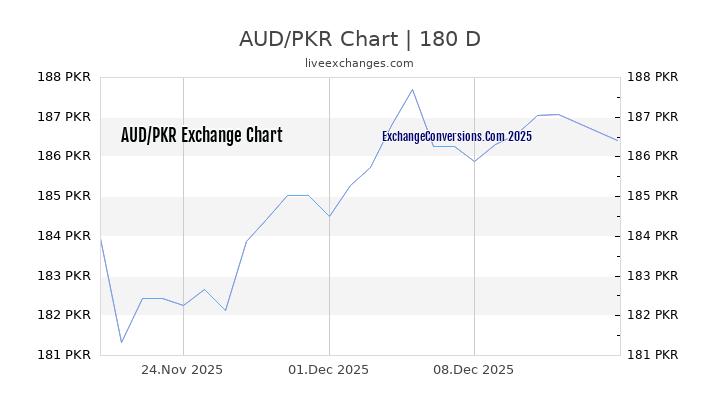Click the highest peak of the line
The height and width of the screenshot is (405, 720).
click(412, 89)
